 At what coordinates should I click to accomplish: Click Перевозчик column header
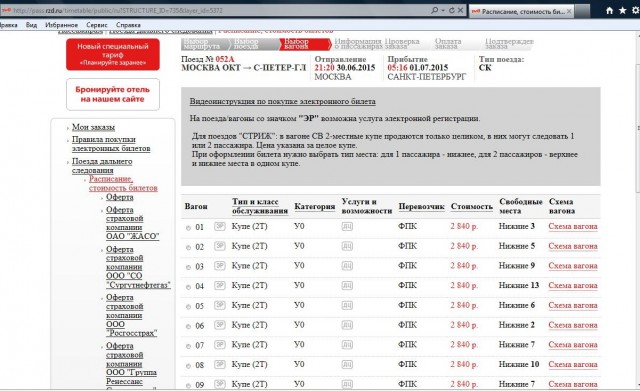[x=422, y=207]
